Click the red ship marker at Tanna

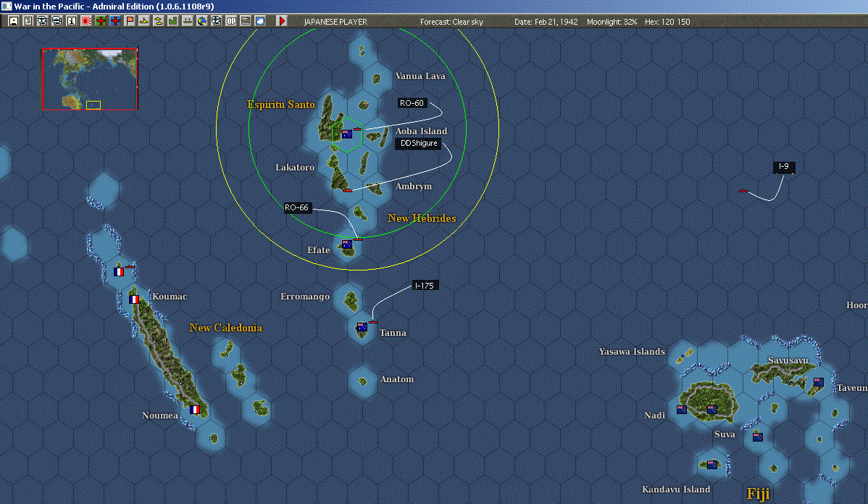click(373, 322)
